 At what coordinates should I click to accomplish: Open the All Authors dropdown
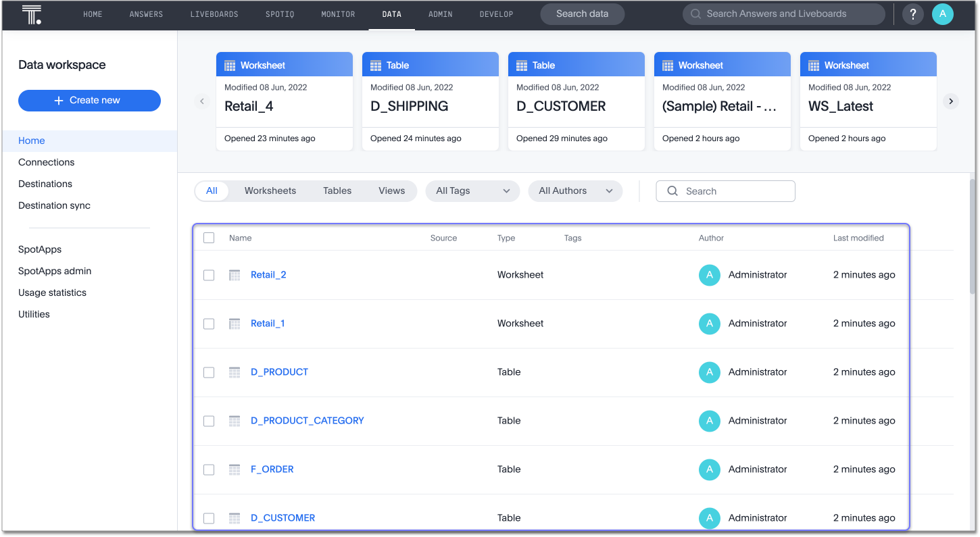click(x=575, y=191)
